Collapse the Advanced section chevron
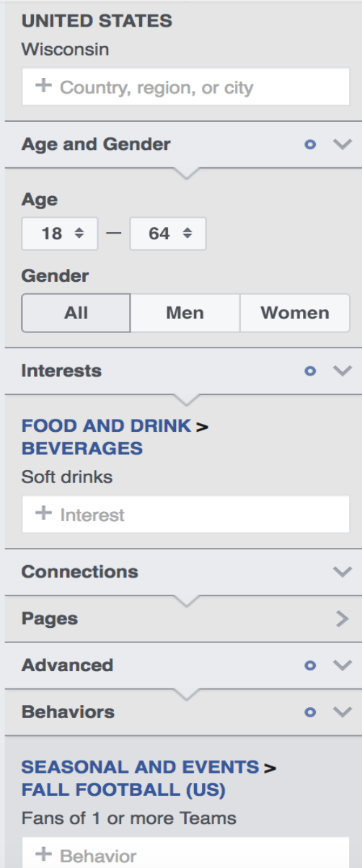This screenshot has height=868, width=362. click(342, 665)
